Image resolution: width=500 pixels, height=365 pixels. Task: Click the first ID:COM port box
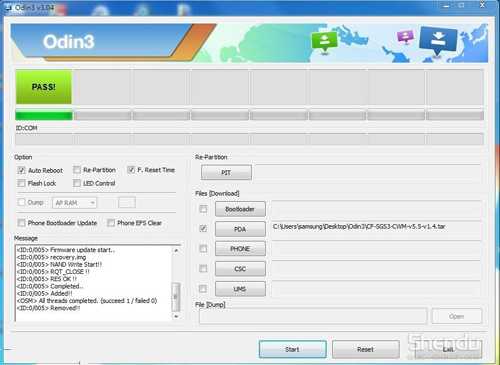pos(44,139)
